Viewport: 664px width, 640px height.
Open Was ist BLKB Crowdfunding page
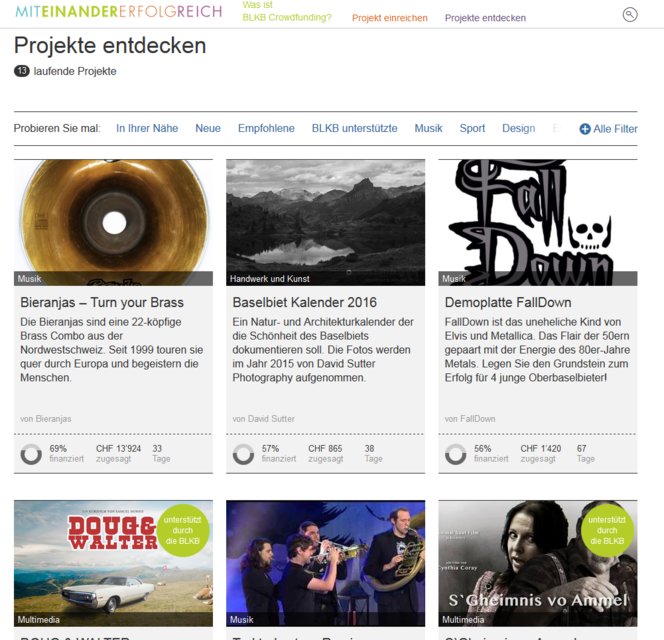coord(287,11)
